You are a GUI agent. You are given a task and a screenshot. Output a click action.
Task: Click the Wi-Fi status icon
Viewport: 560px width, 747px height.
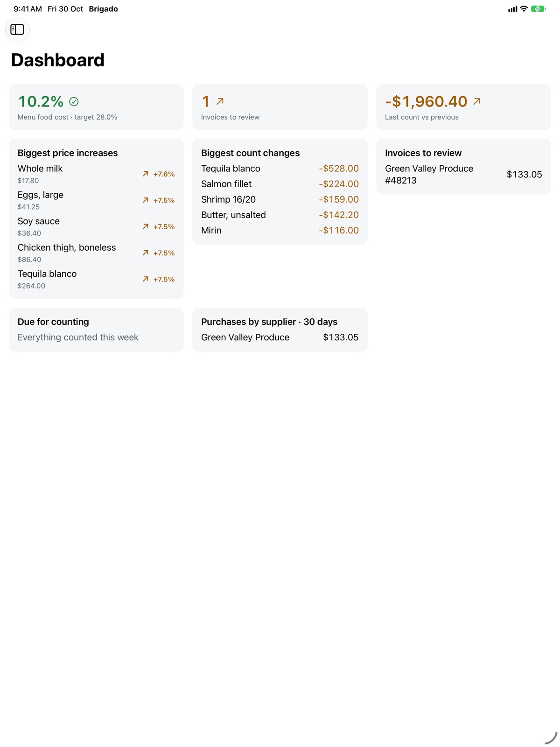524,9
